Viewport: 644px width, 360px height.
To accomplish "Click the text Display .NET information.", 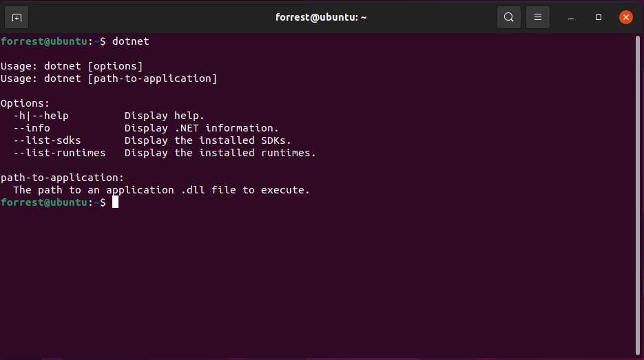I will point(202,128).
